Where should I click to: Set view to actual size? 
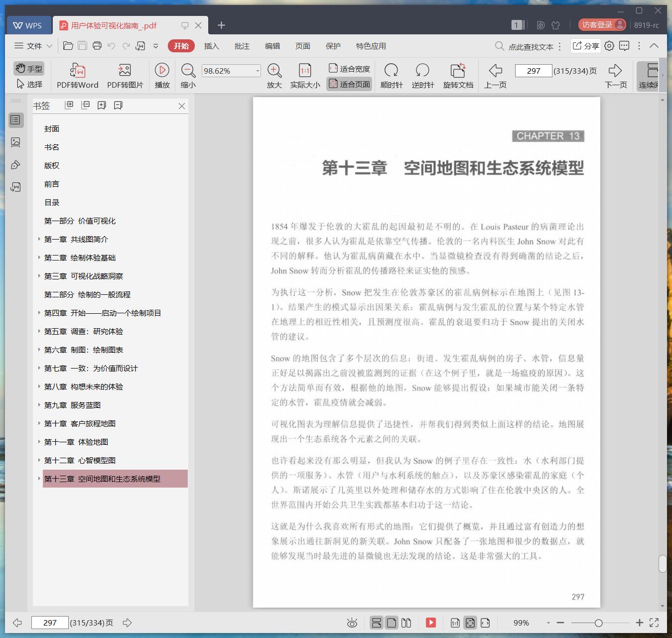coord(305,76)
